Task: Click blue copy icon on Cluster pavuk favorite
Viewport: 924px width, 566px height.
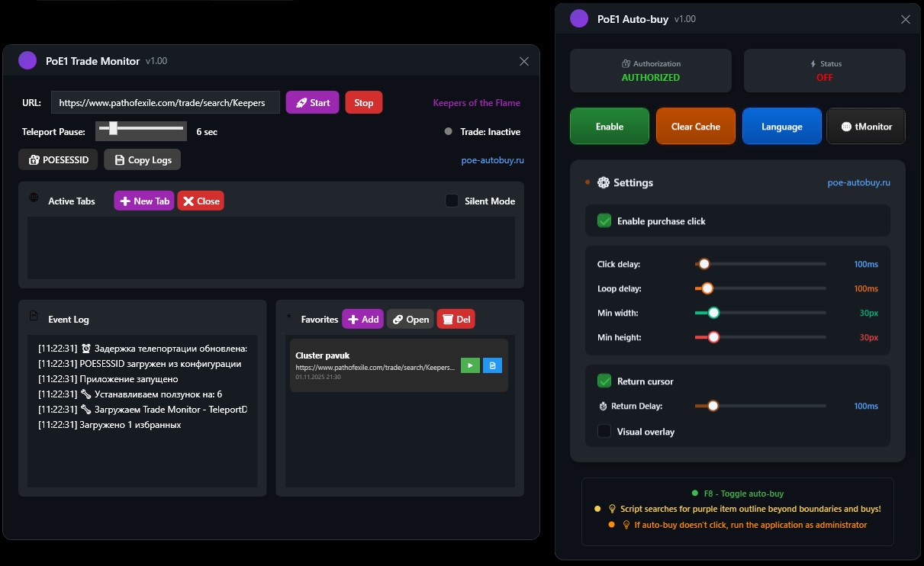Action: click(492, 365)
